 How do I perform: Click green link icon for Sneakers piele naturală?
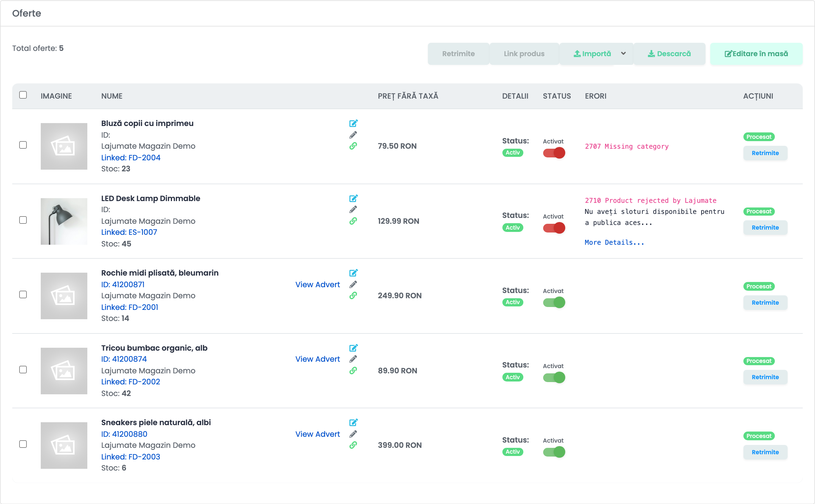point(353,445)
